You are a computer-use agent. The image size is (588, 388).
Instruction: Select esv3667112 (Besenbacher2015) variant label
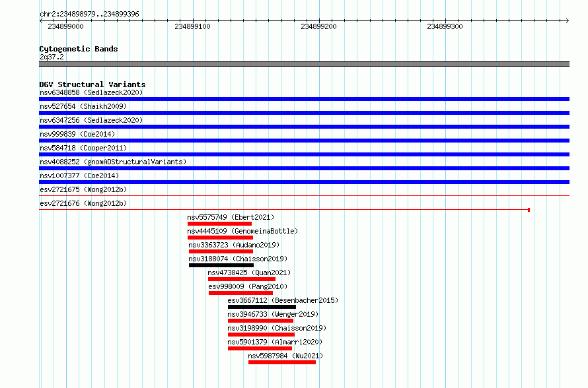(x=283, y=300)
